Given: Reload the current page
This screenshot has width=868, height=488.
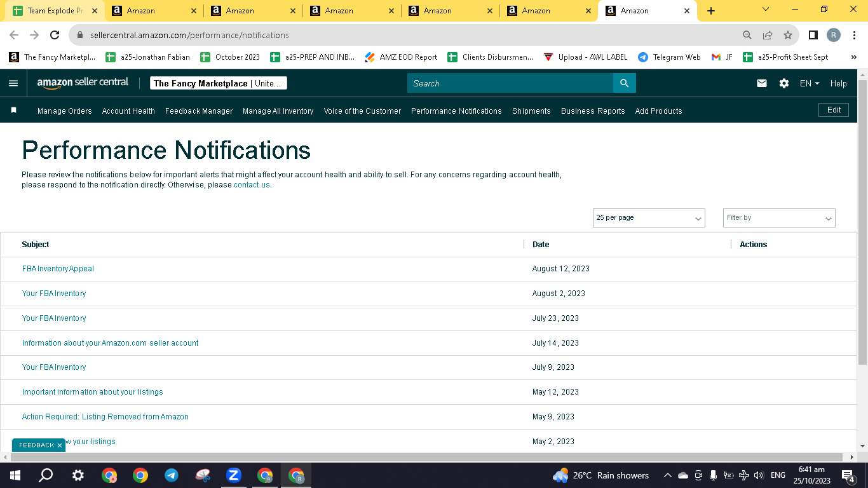Looking at the screenshot, I should coord(55,35).
